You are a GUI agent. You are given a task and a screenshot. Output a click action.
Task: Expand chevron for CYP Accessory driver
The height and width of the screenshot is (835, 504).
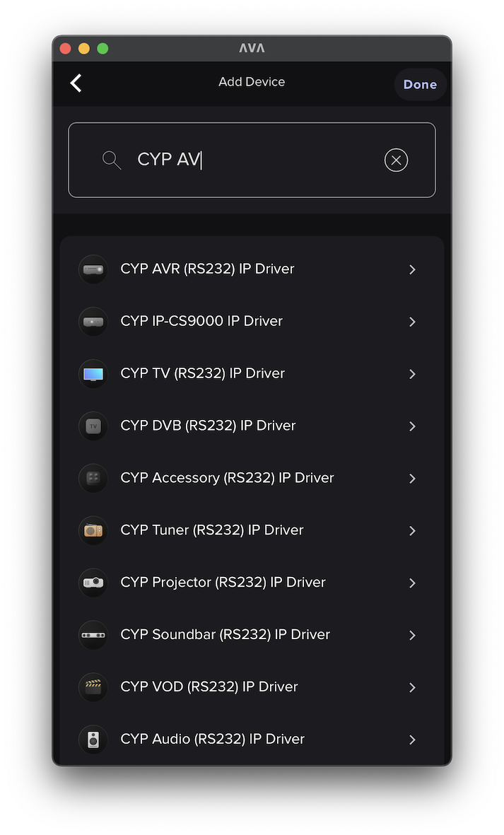point(412,479)
